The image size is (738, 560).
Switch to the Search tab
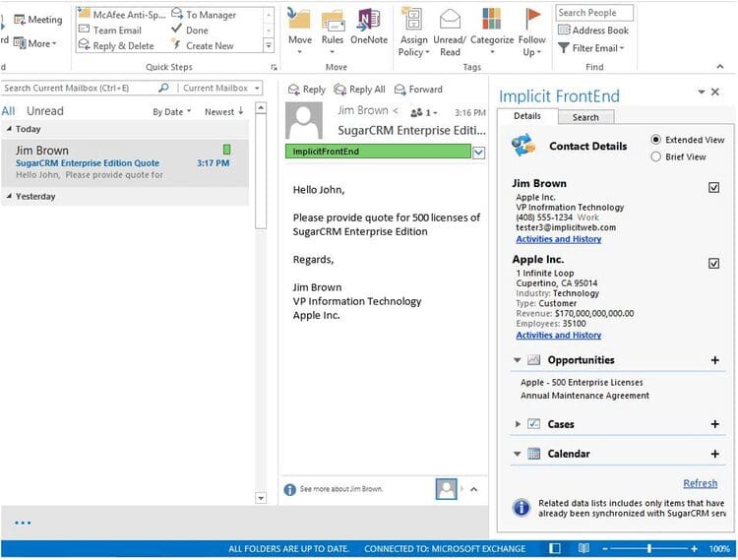click(x=585, y=117)
